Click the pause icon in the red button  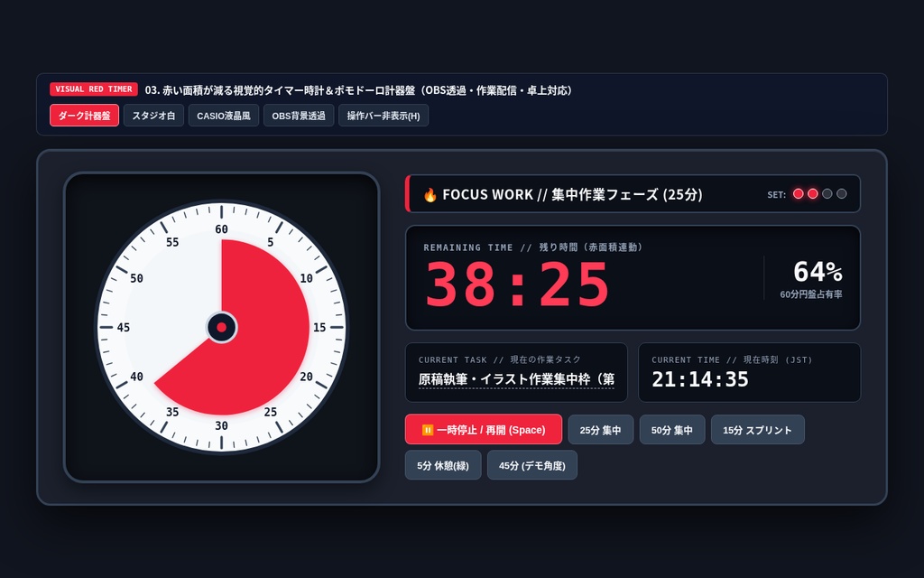click(x=427, y=430)
